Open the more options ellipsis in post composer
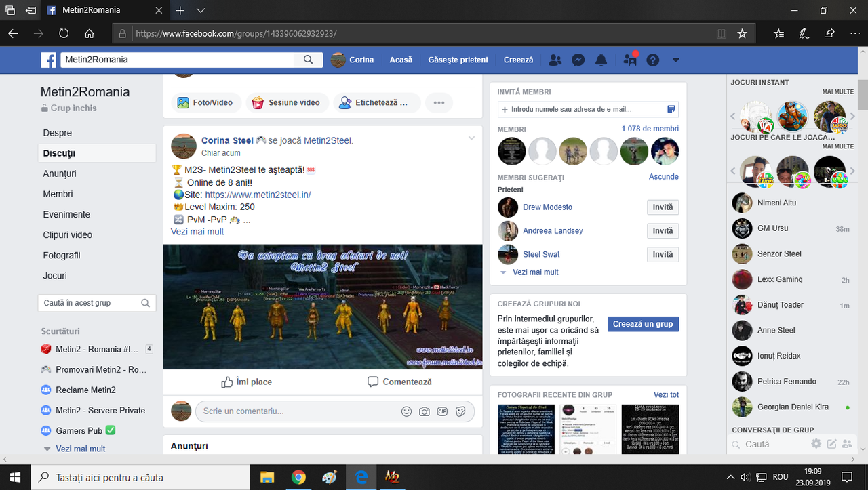This screenshot has width=868, height=490. (x=439, y=103)
